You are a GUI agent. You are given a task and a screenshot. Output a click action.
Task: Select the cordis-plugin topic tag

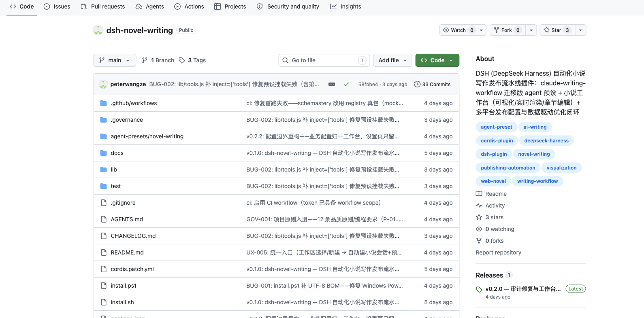tap(497, 141)
